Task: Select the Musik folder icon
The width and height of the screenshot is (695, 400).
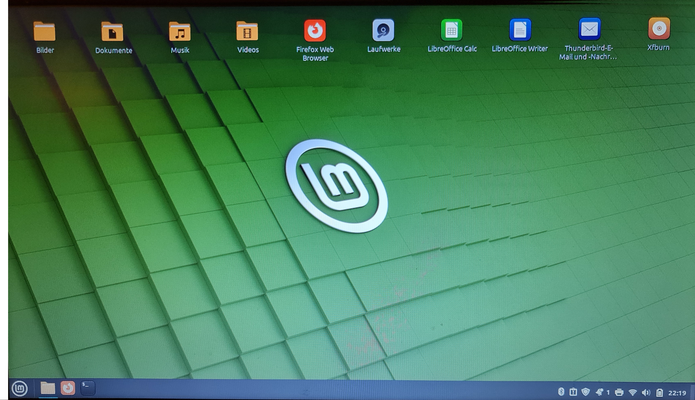Action: (x=179, y=31)
